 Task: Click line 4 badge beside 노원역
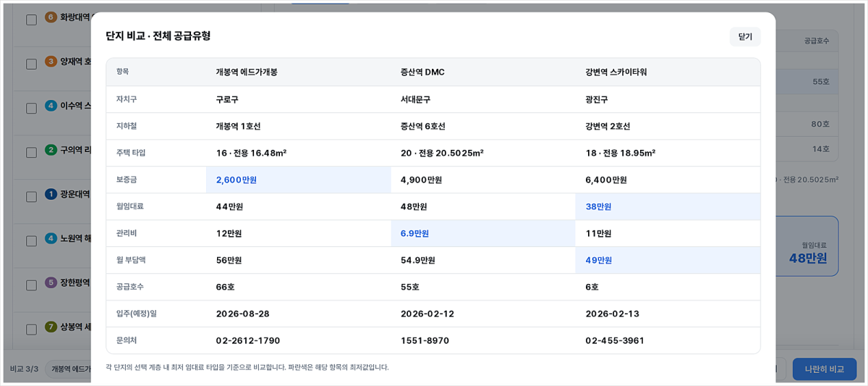pyautogui.click(x=51, y=238)
